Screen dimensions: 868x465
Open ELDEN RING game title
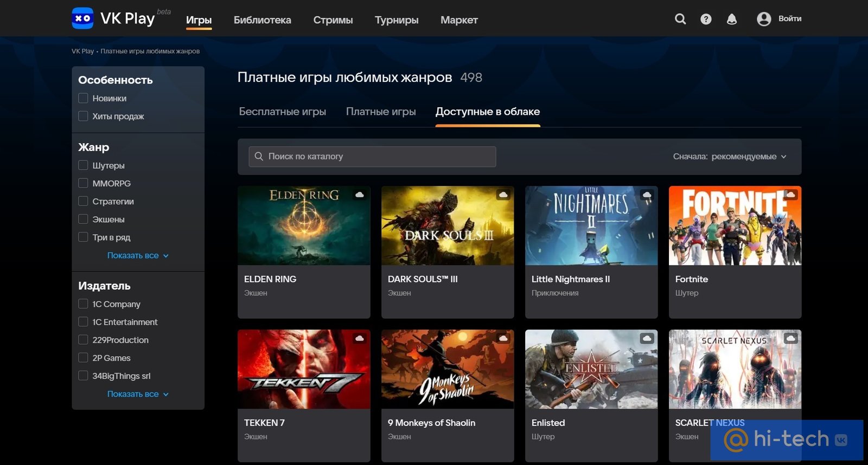click(x=270, y=279)
